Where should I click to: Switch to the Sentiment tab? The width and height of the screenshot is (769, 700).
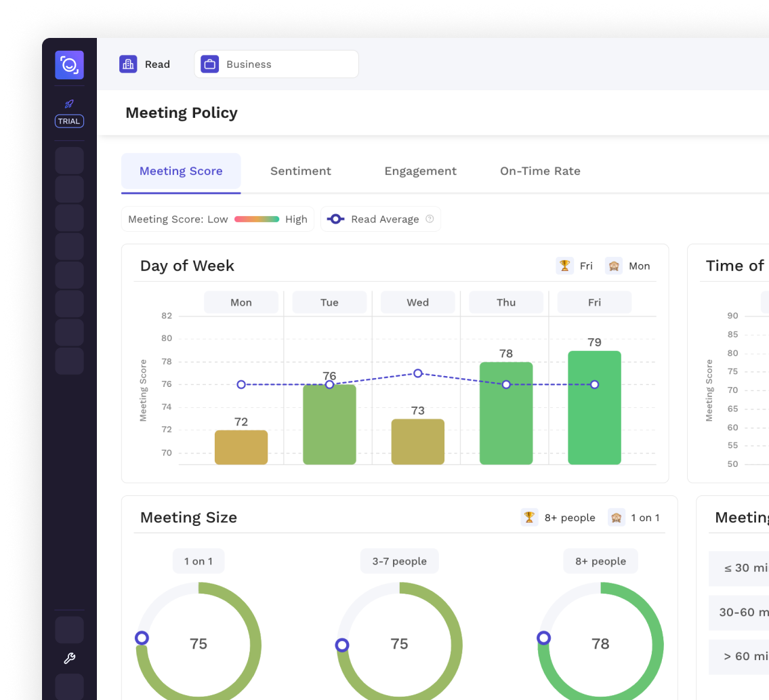pyautogui.click(x=301, y=171)
